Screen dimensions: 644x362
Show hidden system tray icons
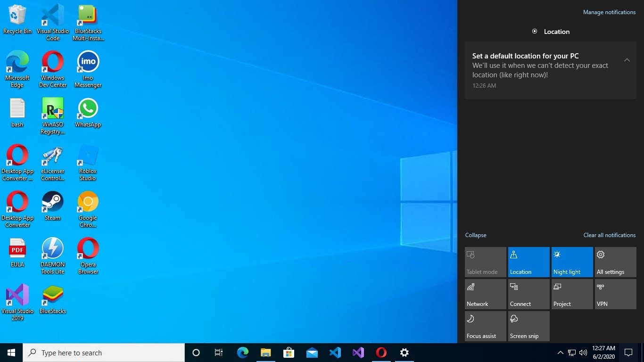[560, 353]
